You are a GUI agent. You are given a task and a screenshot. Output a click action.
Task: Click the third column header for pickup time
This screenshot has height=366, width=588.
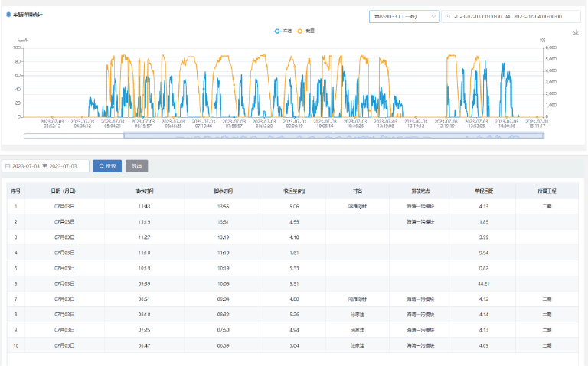[145, 191]
